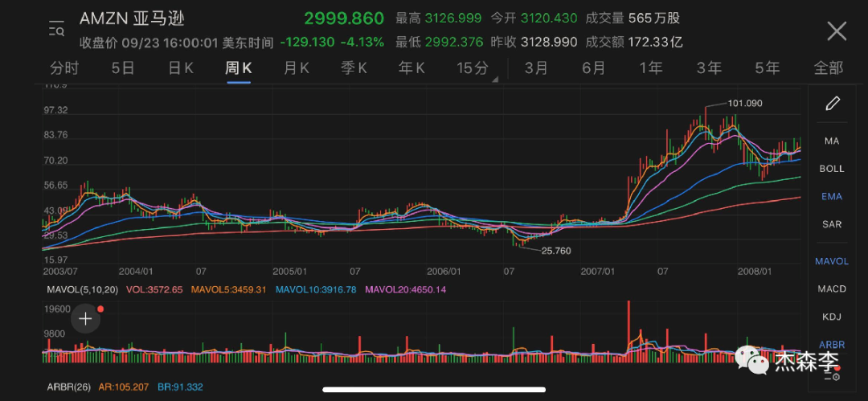Toggle the SAR indicator

[832, 224]
